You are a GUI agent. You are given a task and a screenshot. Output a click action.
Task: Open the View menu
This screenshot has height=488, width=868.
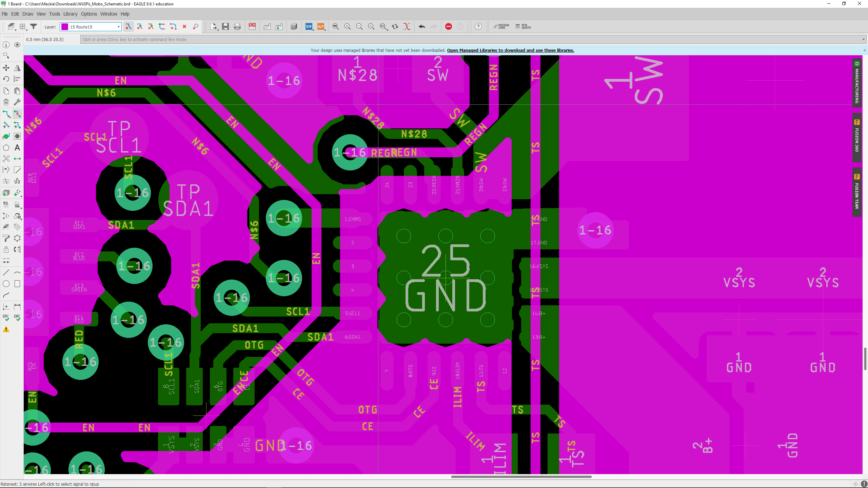pos(41,14)
